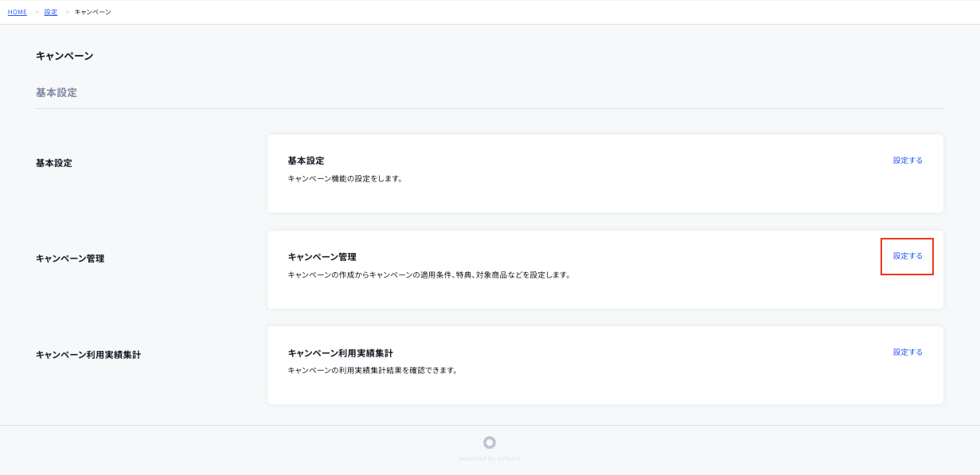980x475 pixels.
Task: Click the powered by ecforce text
Action: pos(489,457)
